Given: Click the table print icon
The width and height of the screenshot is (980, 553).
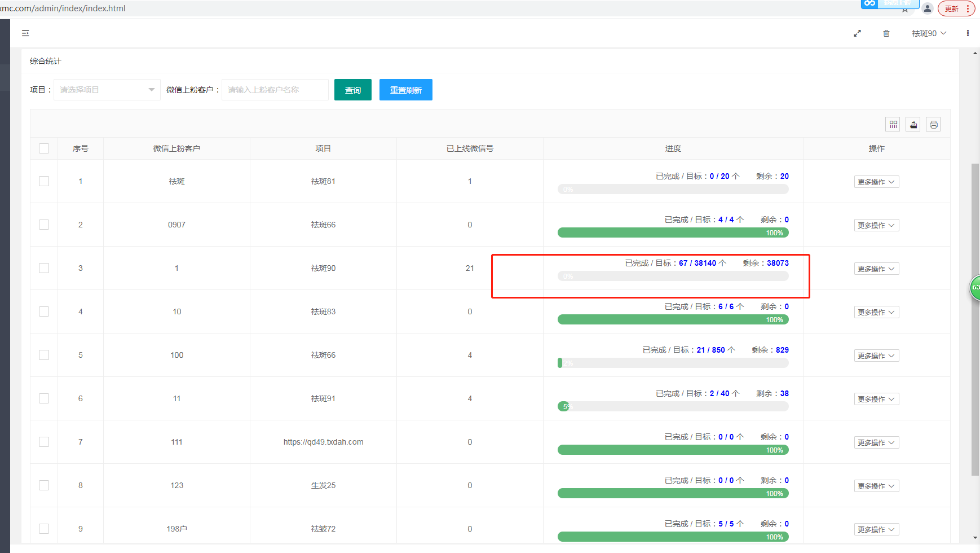Looking at the screenshot, I should tap(934, 125).
